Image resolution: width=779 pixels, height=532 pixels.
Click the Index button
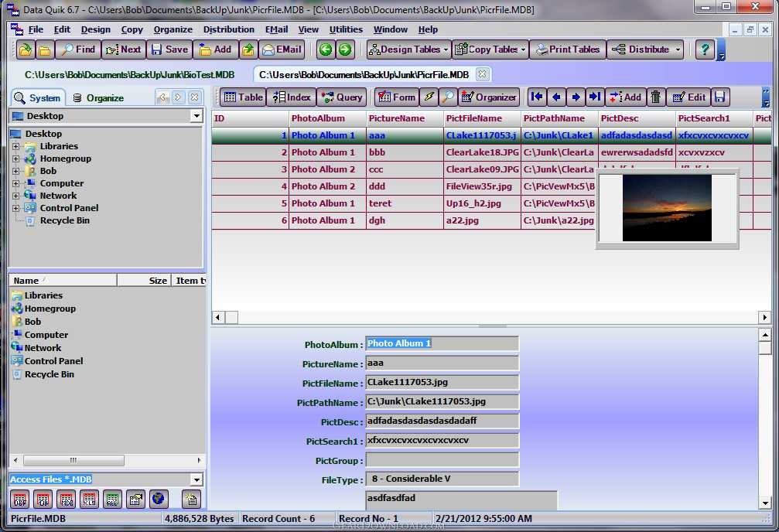[x=291, y=97]
